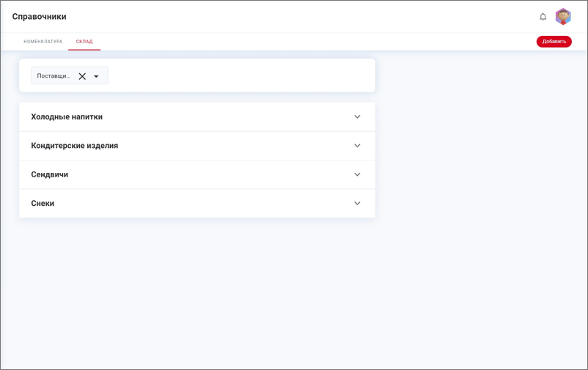
Task: Click the Справочники page heading
Action: tap(39, 17)
